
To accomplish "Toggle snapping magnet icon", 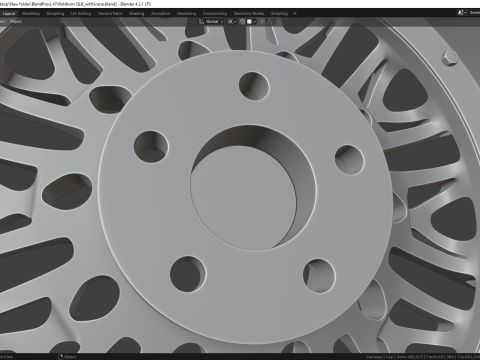I will (x=242, y=22).
